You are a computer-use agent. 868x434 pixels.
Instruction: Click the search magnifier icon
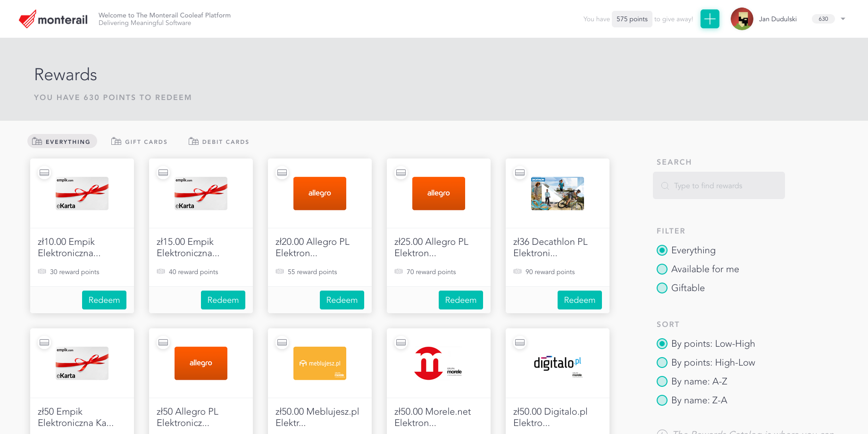pos(665,186)
